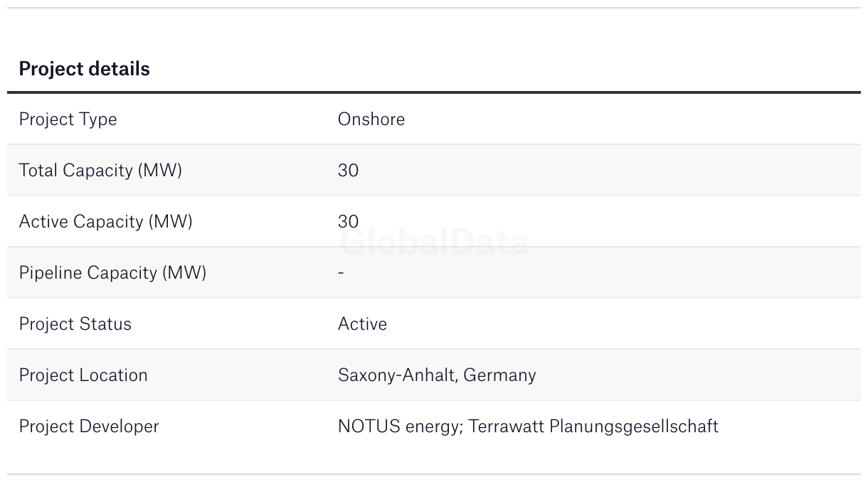The width and height of the screenshot is (868, 482).
Task: Select the Project Location label
Action: (x=83, y=375)
